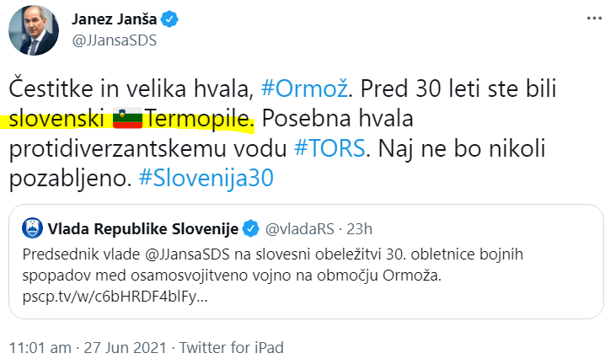Screen dimensions: 616x364
Task: Click the Vlada Republike Slovenije avatar icon
Action: coord(34,227)
